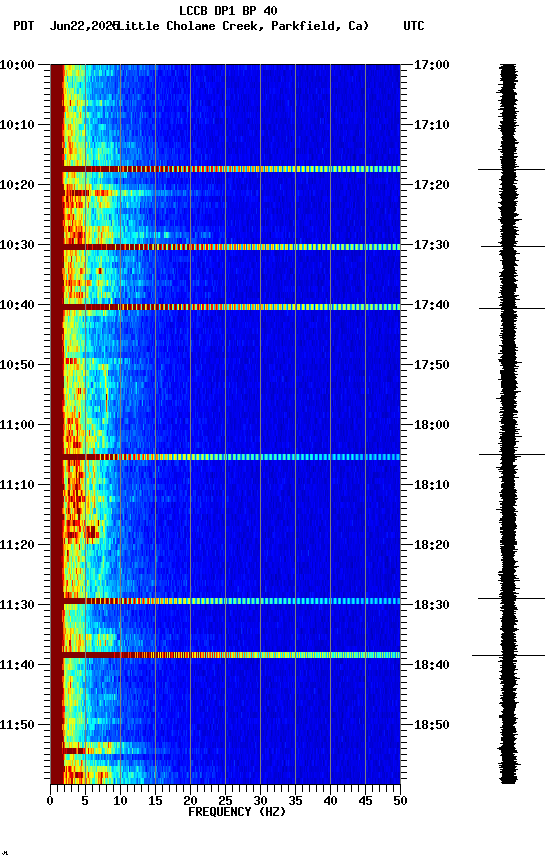Click the 11:30 PDT time label
The width and height of the screenshot is (552, 864).
[x=17, y=606]
